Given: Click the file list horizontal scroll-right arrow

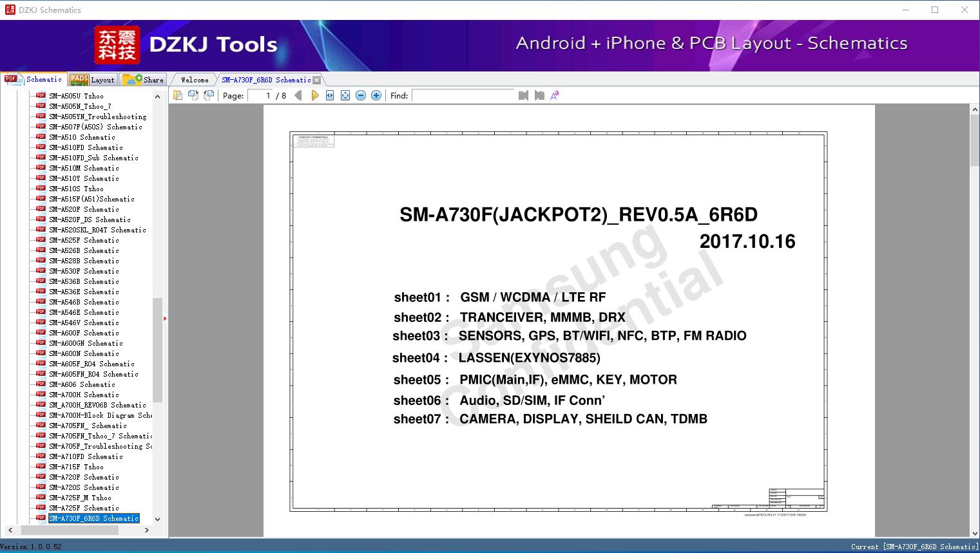Looking at the screenshot, I should pos(147,530).
